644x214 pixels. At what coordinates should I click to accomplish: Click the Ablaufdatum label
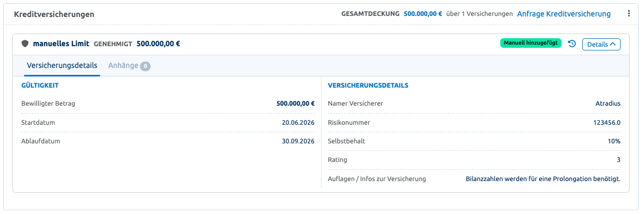tap(40, 142)
